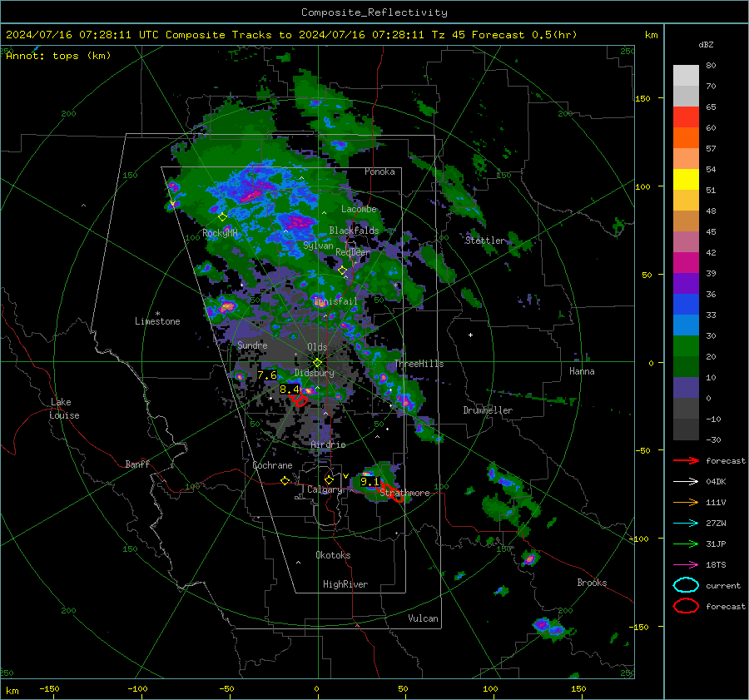Click the ThreeHills label
Viewport: 749px width, 700px height.
(x=419, y=364)
